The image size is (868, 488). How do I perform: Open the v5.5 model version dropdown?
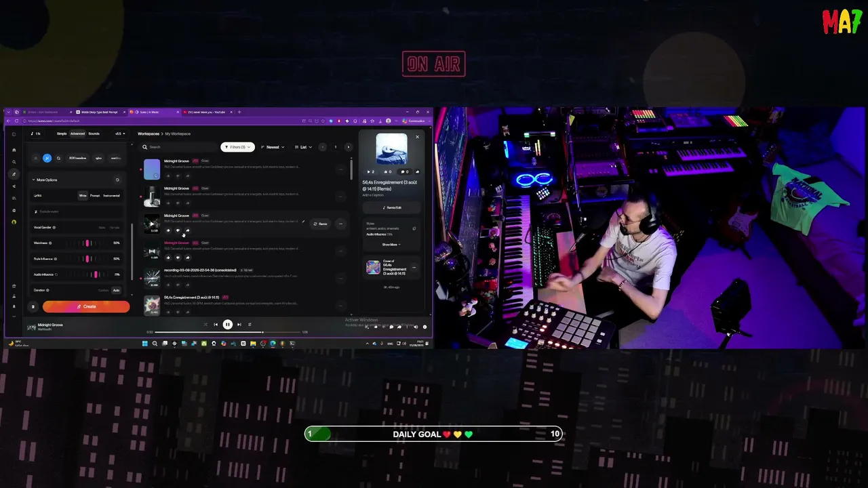tap(120, 134)
